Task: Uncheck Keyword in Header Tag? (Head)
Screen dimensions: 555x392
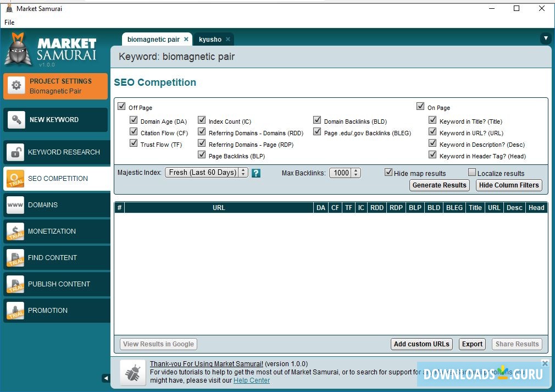Action: tap(432, 154)
